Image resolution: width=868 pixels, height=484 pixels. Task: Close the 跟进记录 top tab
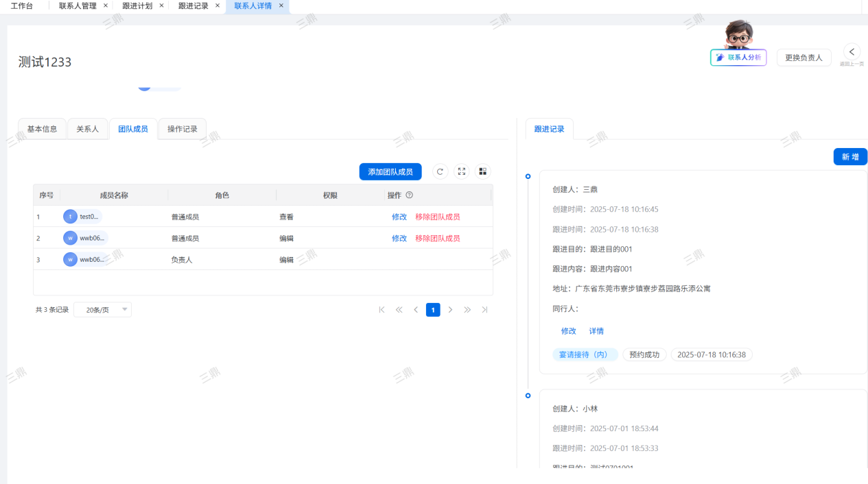[218, 5]
